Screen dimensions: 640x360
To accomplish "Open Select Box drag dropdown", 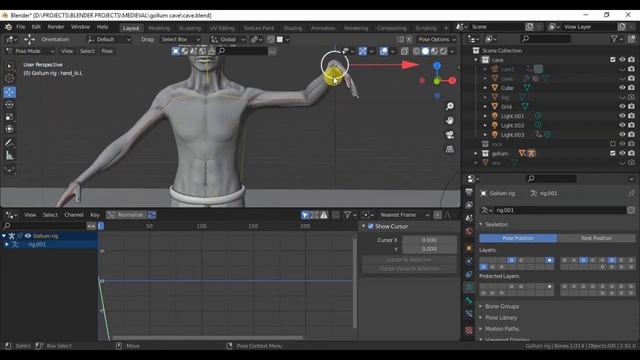I will pyautogui.click(x=180, y=40).
